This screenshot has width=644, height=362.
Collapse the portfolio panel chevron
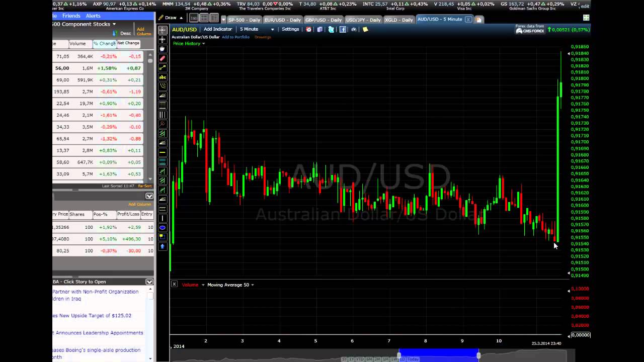149,196
